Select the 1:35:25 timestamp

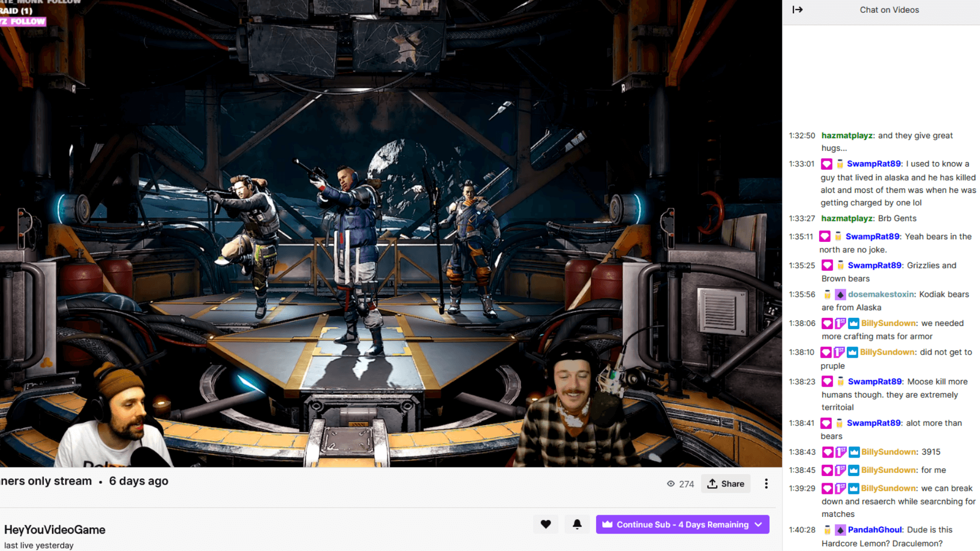point(802,266)
